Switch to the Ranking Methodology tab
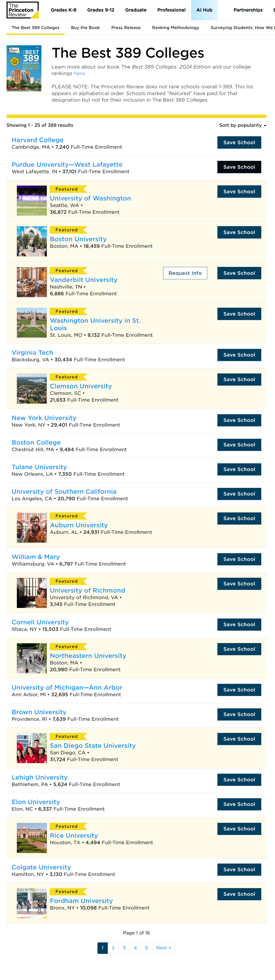This screenshot has width=275, height=980. tap(175, 28)
